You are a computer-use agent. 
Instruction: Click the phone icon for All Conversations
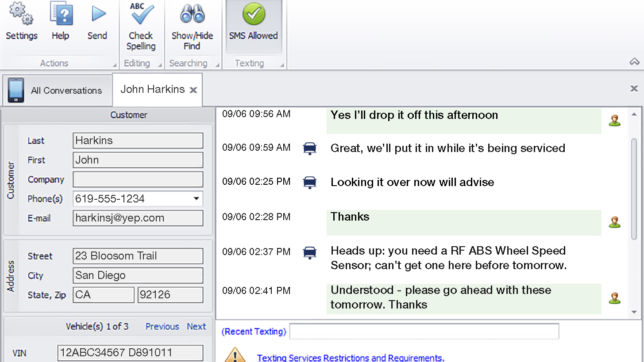point(16,90)
